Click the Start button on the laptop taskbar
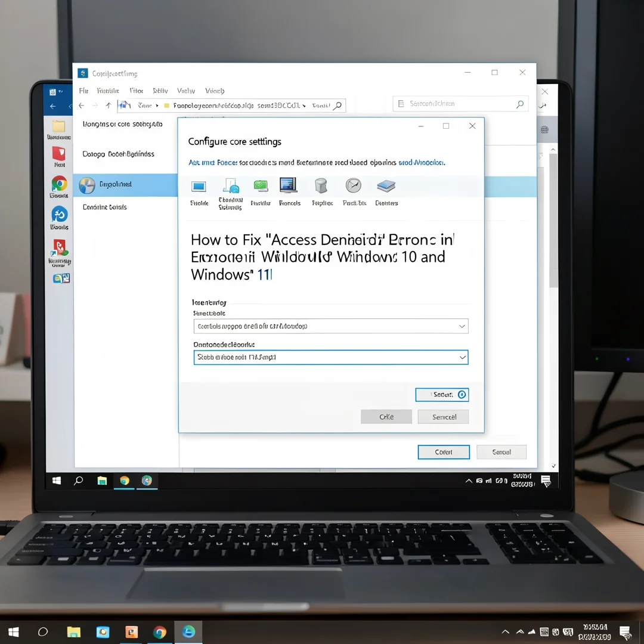Screen dimensions: 644x644 57,481
